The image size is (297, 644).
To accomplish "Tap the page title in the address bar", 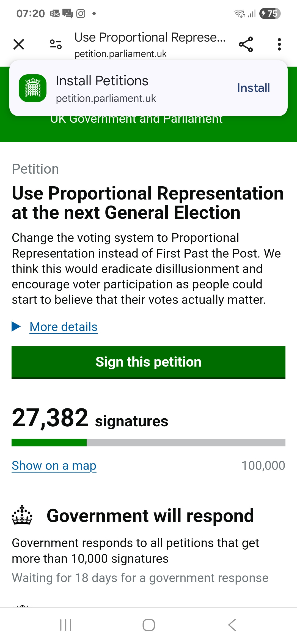I will tap(150, 38).
